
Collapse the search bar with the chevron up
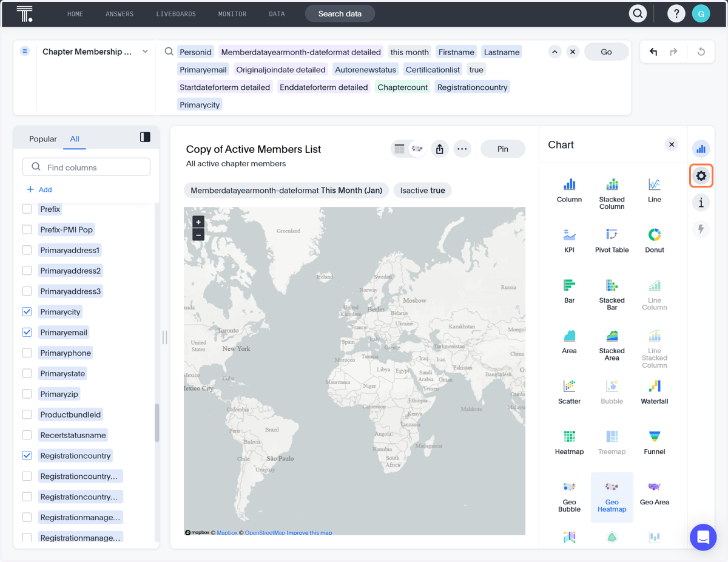click(x=554, y=52)
